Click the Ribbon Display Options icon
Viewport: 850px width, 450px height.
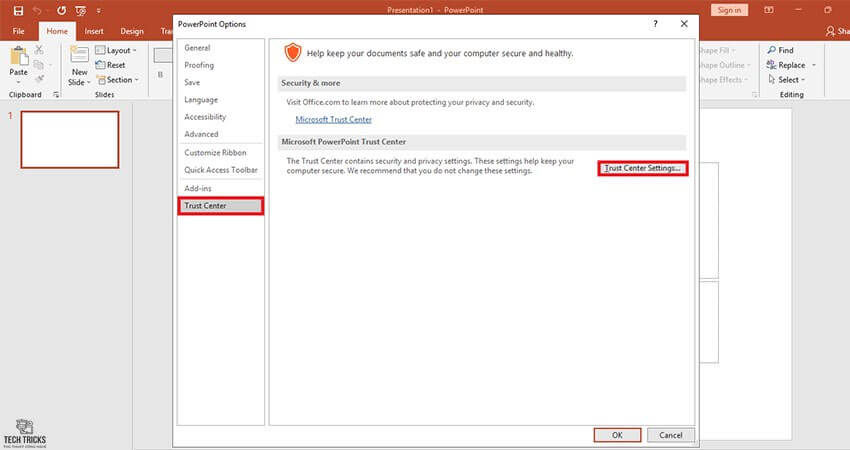click(769, 10)
